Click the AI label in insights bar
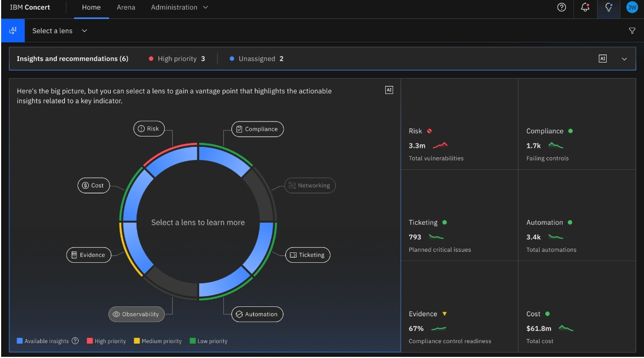Viewport: 644px width, 358px height. (x=602, y=59)
